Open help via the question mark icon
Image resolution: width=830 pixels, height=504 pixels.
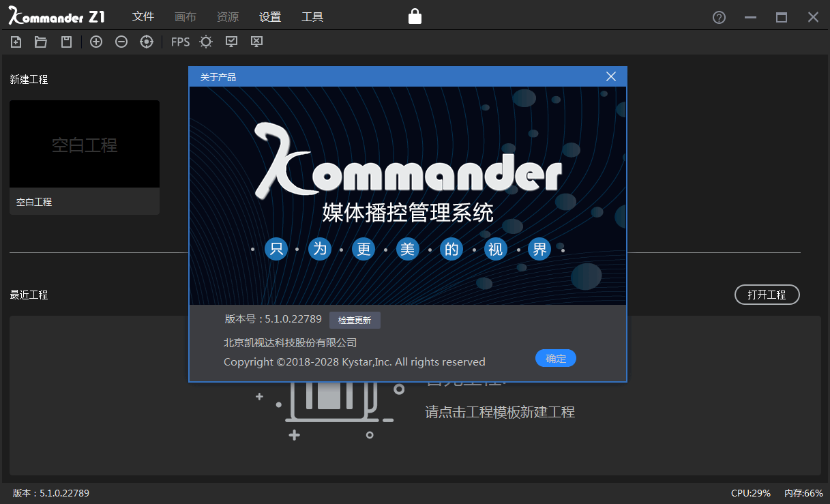(x=718, y=17)
